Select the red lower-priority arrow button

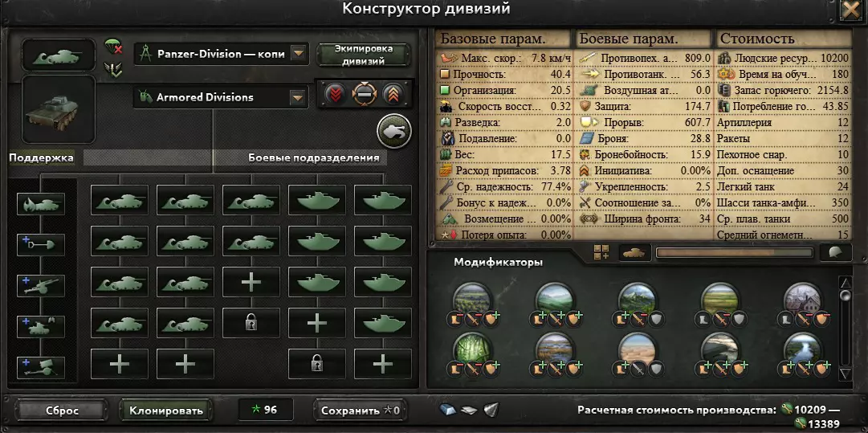(x=335, y=94)
